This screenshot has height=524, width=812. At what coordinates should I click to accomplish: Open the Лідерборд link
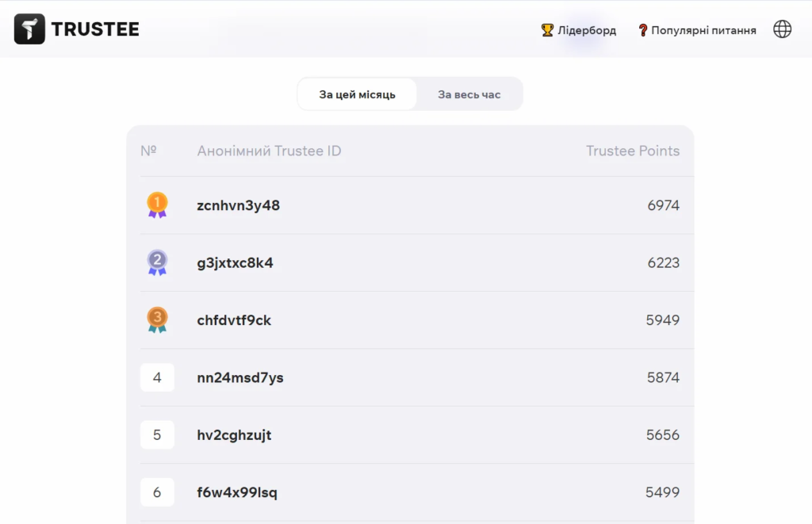tap(587, 30)
